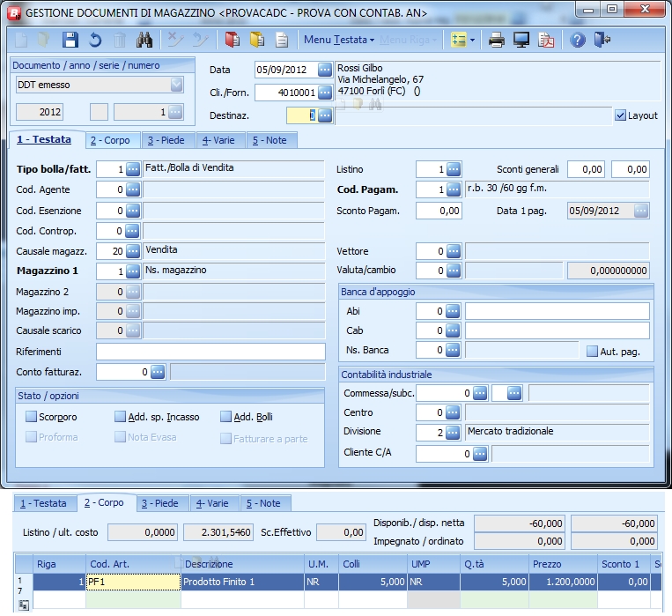Enable the Scorporo checkbox
This screenshot has width=672, height=616.
(x=32, y=417)
